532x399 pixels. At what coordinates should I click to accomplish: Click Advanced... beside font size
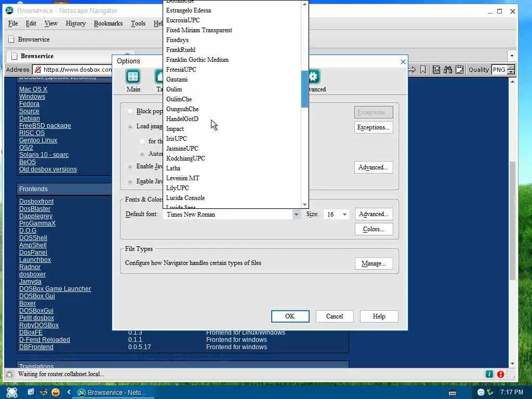[x=374, y=214]
